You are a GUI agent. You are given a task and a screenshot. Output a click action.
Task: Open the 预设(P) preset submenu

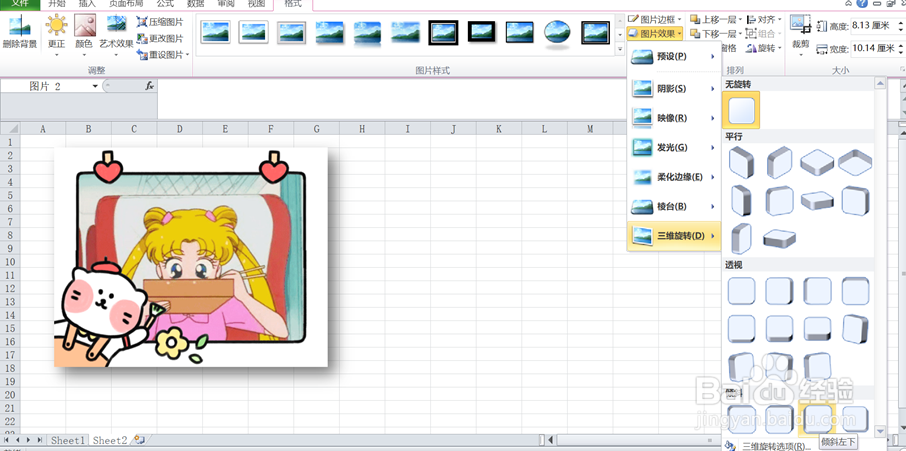coord(674,57)
